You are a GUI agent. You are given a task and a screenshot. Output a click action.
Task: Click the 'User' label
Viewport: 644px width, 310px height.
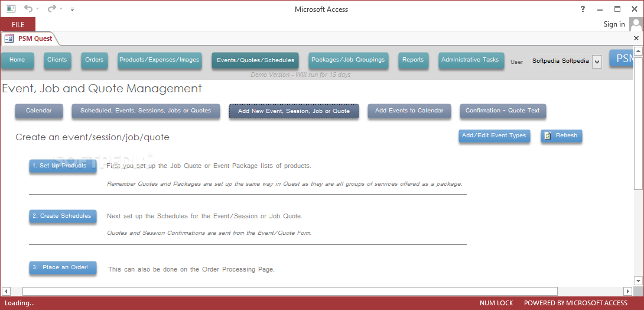point(517,62)
